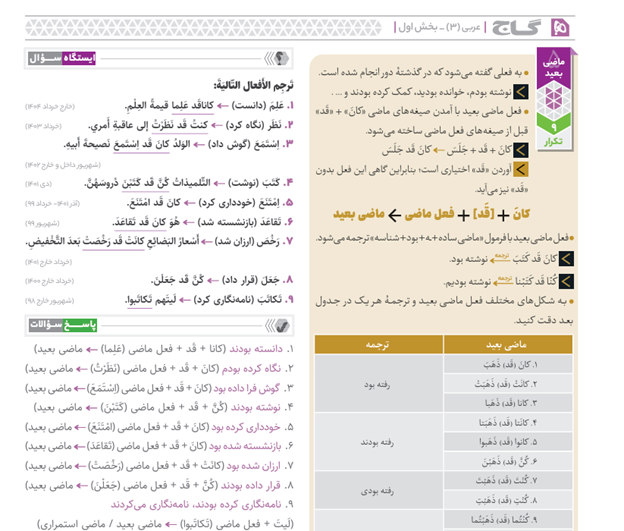624x531 pixels.
Task: Click the green '۹ تکرار' badge
Action: (554, 133)
